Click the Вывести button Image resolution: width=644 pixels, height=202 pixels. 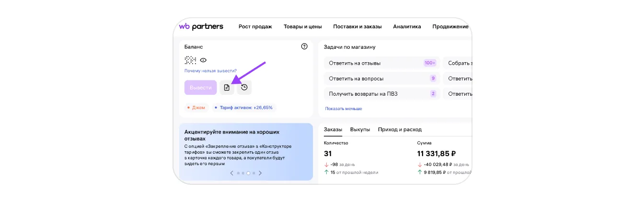(x=200, y=88)
